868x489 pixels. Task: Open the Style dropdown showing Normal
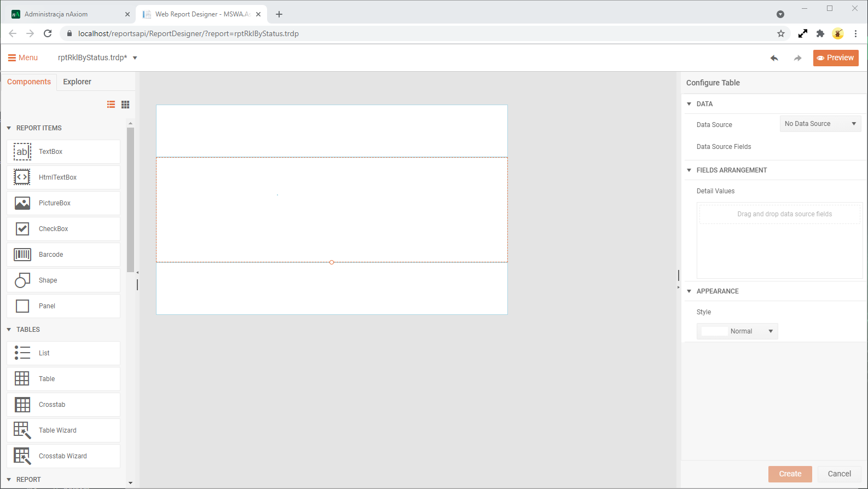click(737, 331)
